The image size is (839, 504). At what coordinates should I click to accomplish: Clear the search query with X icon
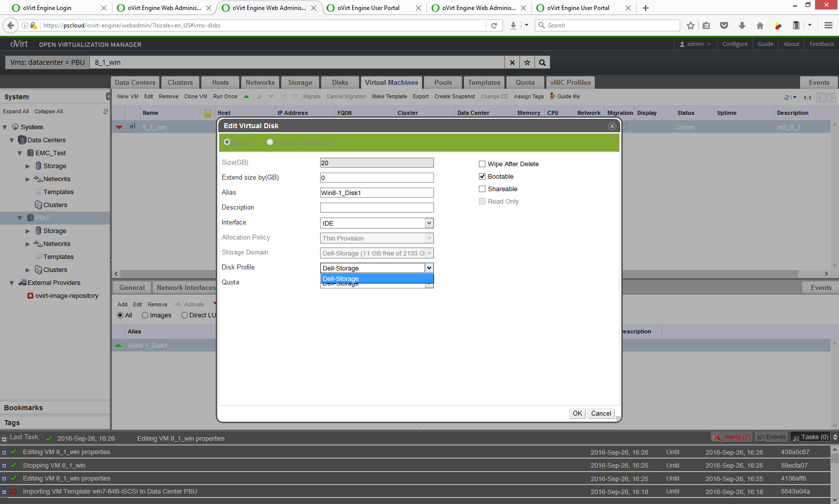coord(512,62)
